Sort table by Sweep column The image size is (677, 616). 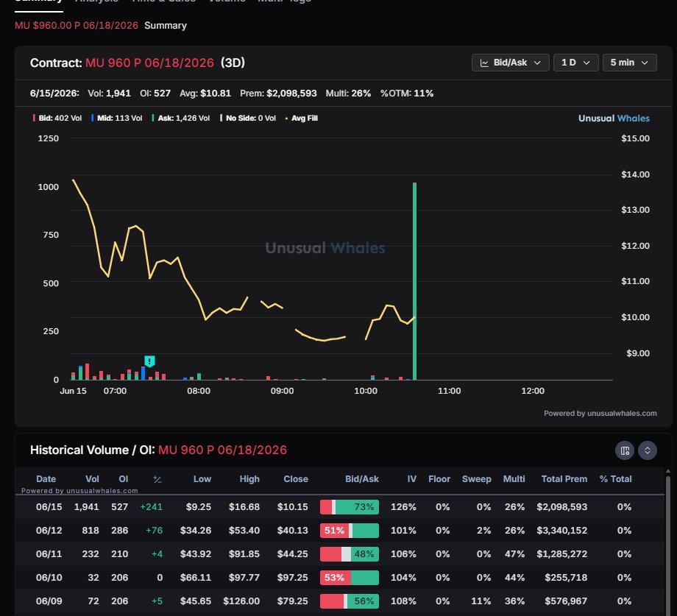pos(476,478)
